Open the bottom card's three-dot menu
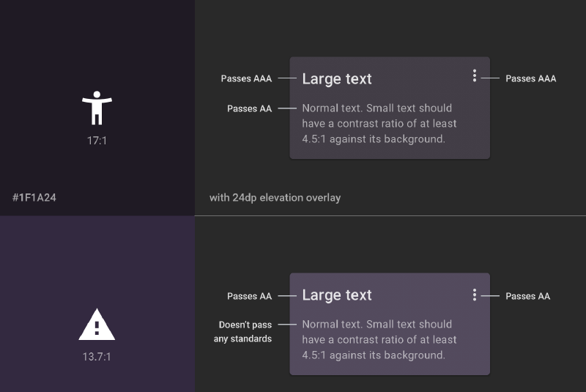Screen dimensions: 586x392 point(474,295)
